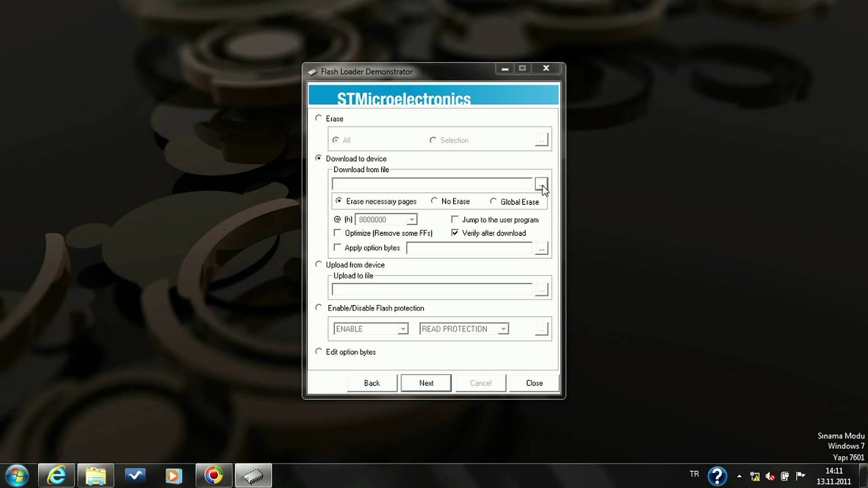Toggle Verify after download checkbox
The width and height of the screenshot is (868, 488).
click(455, 232)
